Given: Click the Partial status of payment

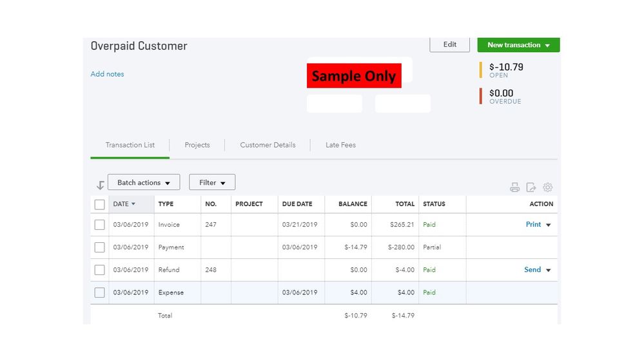Looking at the screenshot, I should (432, 247).
